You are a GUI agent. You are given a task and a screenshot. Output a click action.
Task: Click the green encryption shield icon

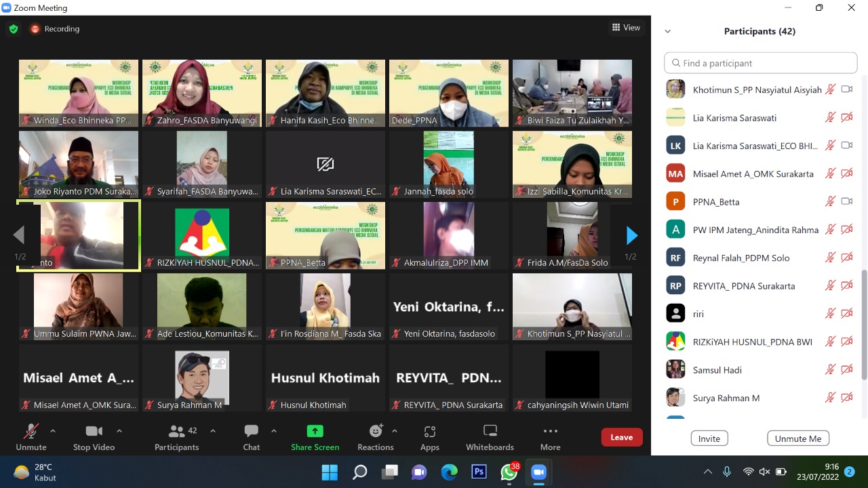[x=14, y=29]
